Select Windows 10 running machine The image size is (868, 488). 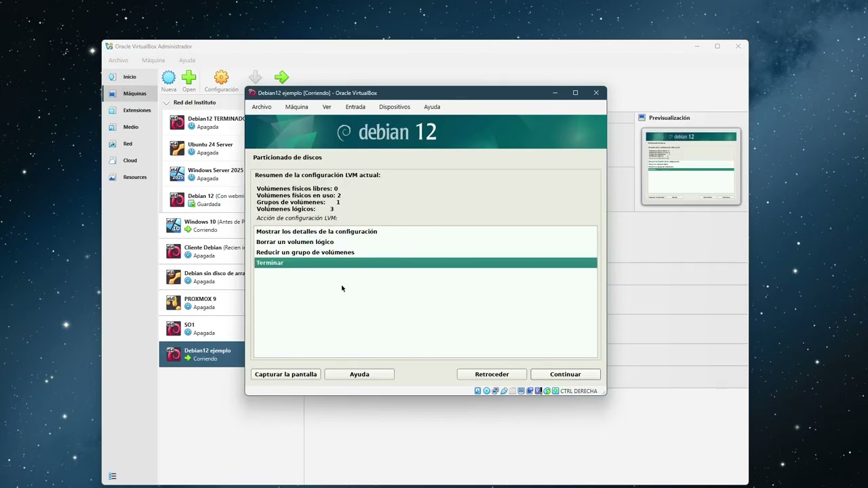pyautogui.click(x=202, y=226)
